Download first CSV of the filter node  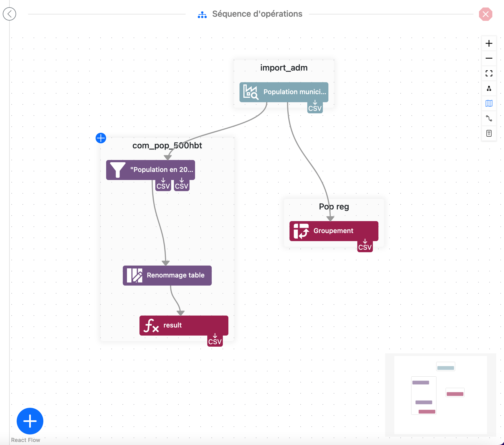point(163,185)
